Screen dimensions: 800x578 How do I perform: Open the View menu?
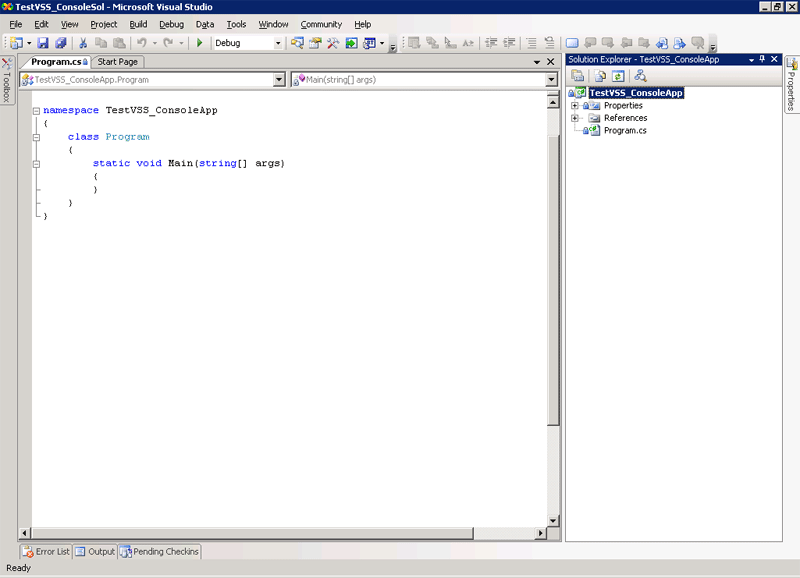pyautogui.click(x=69, y=24)
